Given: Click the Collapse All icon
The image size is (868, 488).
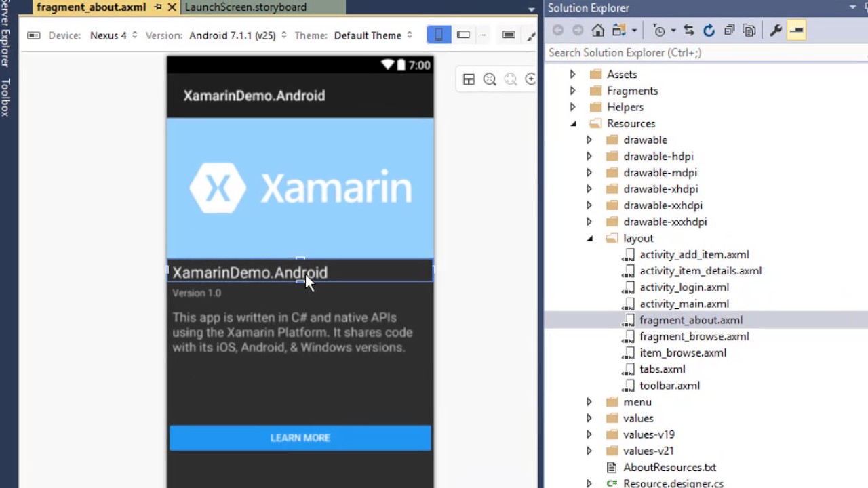Looking at the screenshot, I should [x=729, y=30].
